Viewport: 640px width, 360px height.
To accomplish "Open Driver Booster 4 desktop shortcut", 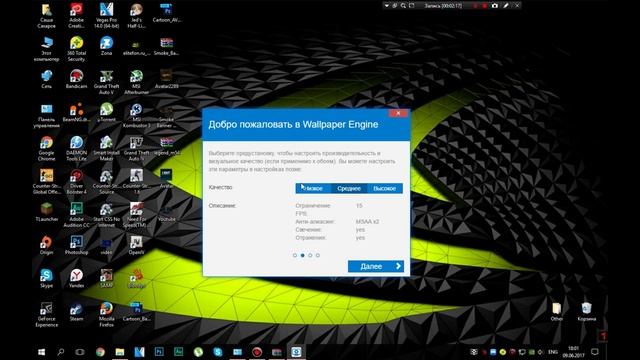I will 76,182.
